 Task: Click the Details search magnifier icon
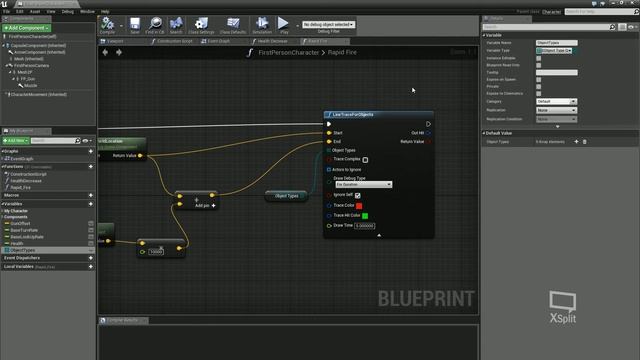612,27
